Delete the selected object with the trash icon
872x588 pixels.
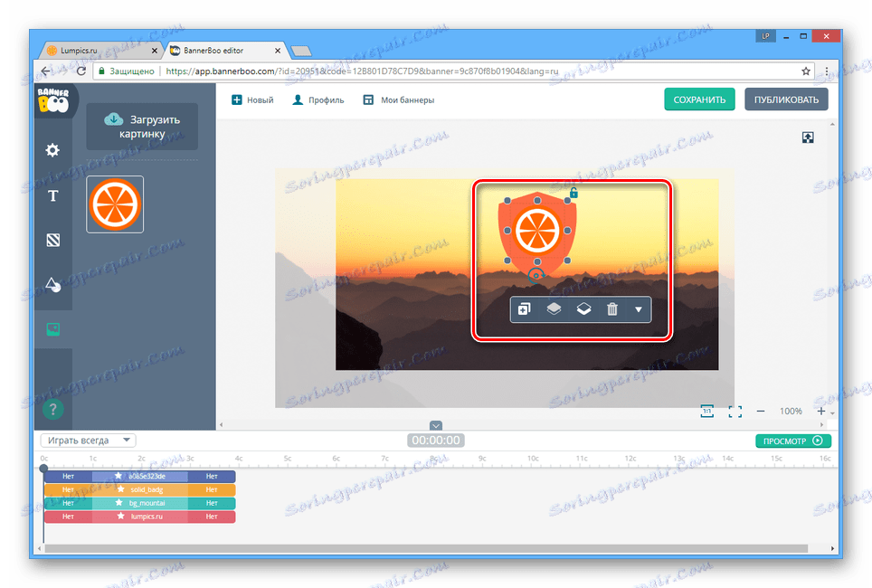pos(612,309)
